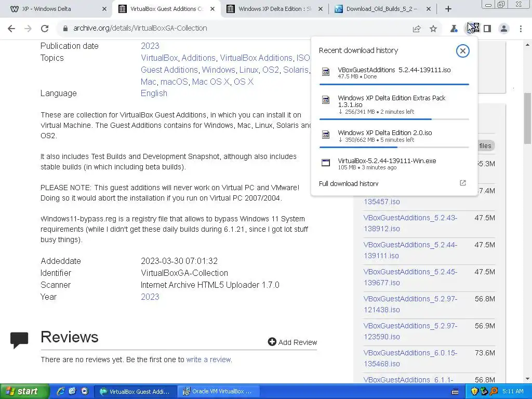532x399 pixels.
Task: Click the VirtualBox-5.2.44 exe file icon
Action: coord(326,163)
